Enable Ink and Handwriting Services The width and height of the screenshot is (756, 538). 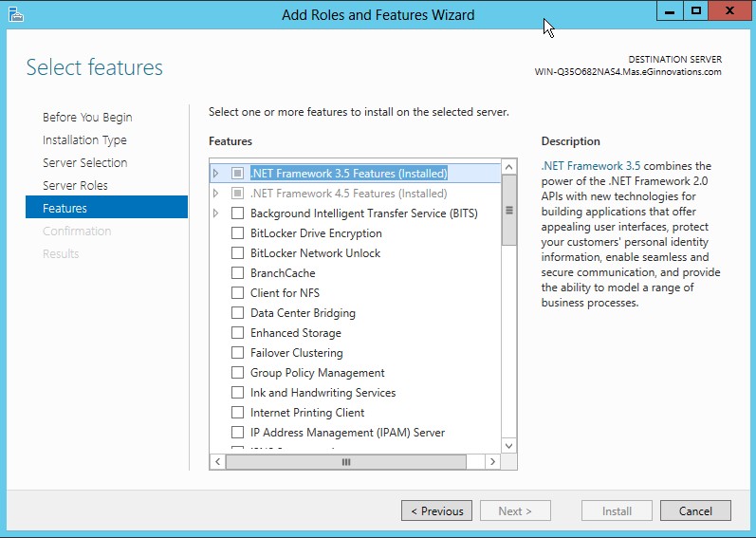tap(237, 393)
